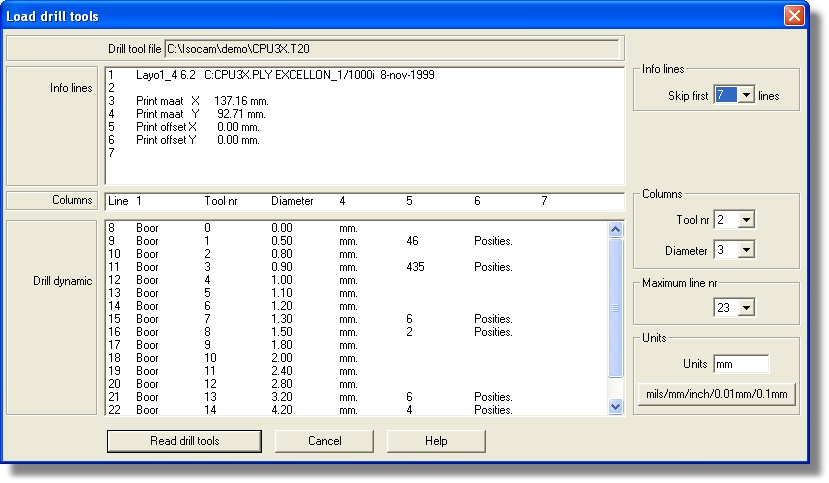This screenshot has height=483, width=829.
Task: Click the Tool nr column header
Action: tap(220, 201)
